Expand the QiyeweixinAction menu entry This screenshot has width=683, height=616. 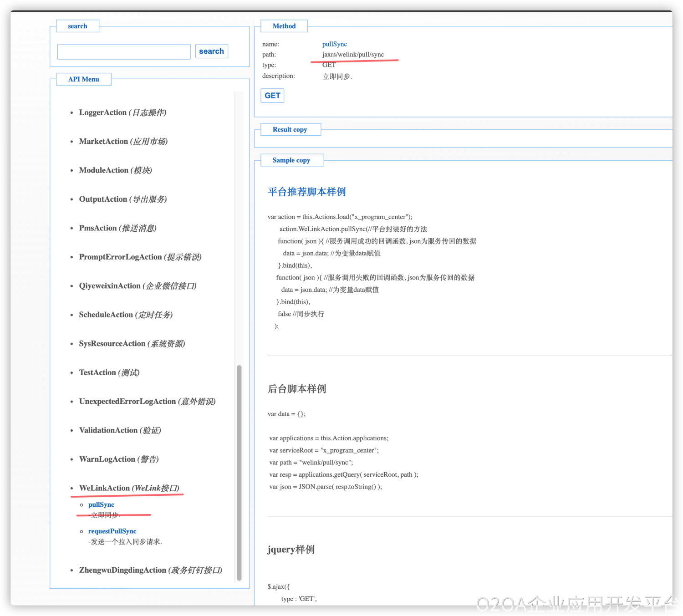tap(138, 286)
